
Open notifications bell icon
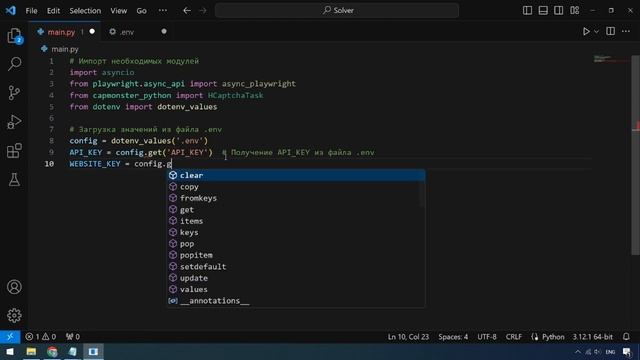pos(626,337)
